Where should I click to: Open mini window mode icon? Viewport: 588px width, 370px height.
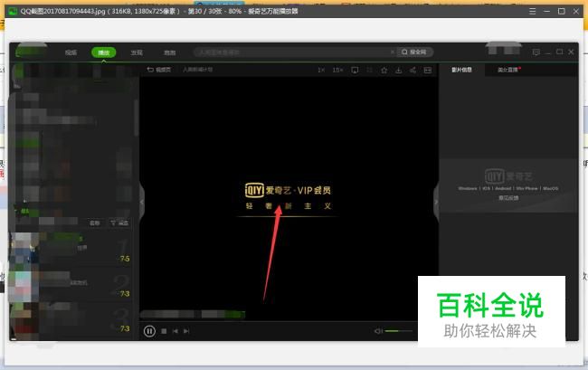(x=428, y=70)
